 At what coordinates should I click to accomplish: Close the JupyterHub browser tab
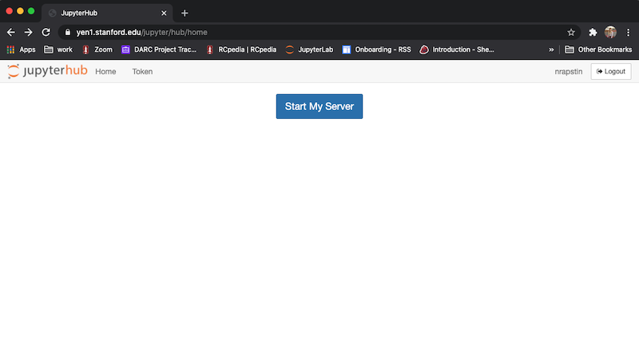(x=165, y=13)
